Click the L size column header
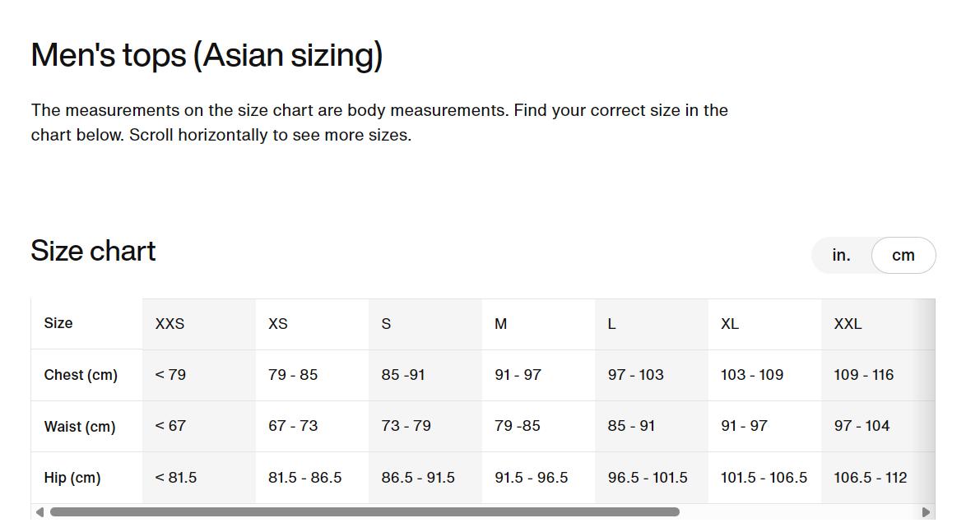 coord(611,324)
